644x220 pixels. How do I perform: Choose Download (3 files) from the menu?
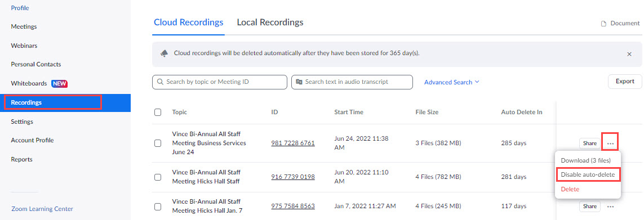click(x=585, y=160)
